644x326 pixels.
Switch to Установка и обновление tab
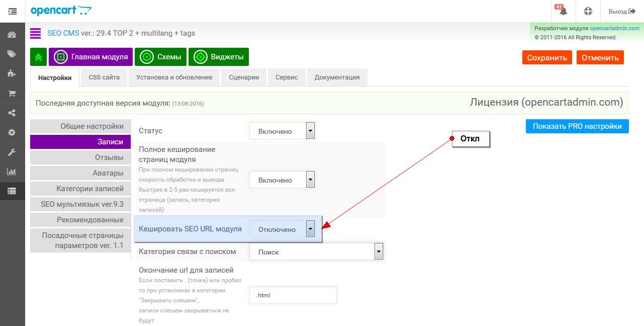(174, 77)
